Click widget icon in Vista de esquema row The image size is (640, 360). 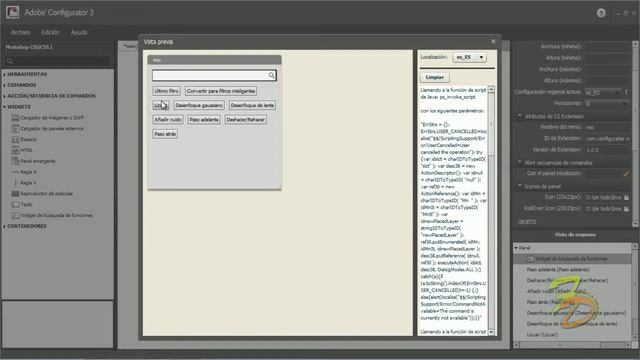click(530, 259)
